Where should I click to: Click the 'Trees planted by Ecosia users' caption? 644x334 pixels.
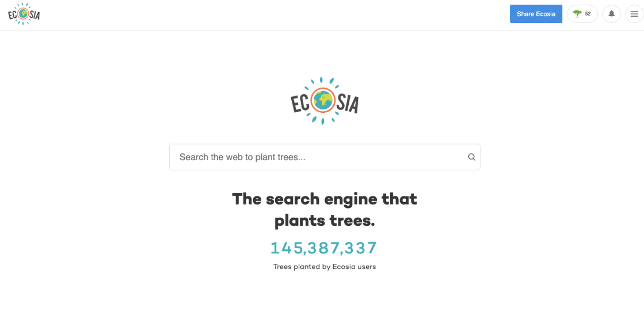click(325, 267)
